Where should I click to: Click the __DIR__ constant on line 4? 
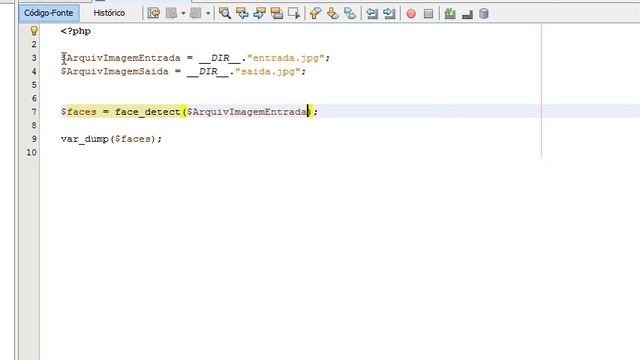coord(208,71)
